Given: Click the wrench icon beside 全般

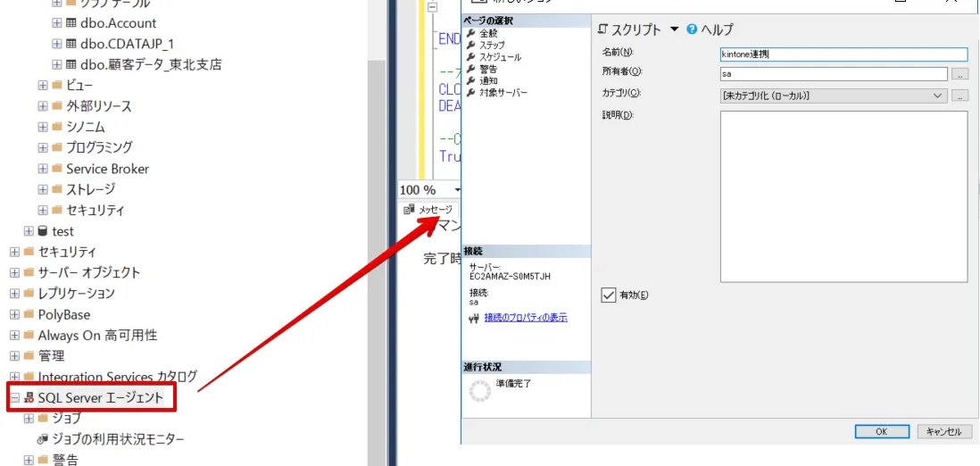Looking at the screenshot, I should pos(471,33).
